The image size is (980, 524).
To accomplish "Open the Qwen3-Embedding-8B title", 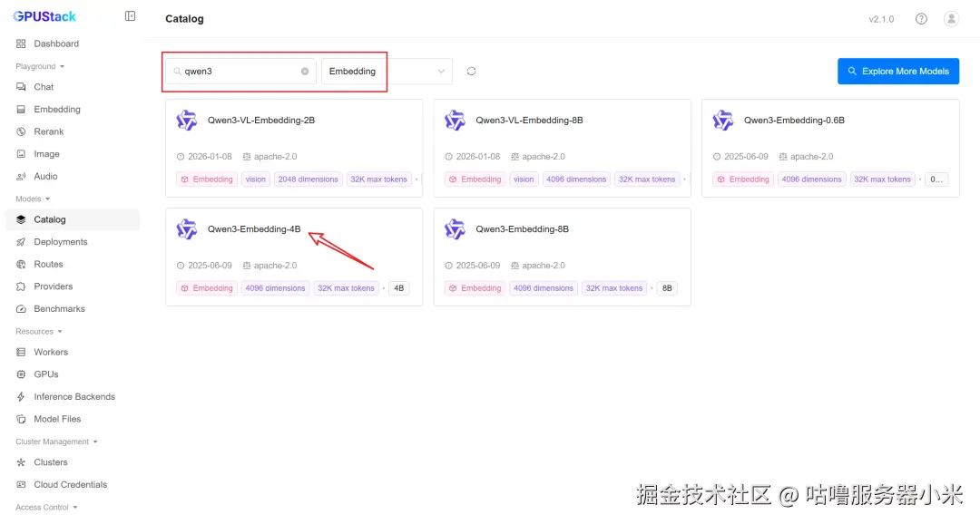I will click(522, 229).
